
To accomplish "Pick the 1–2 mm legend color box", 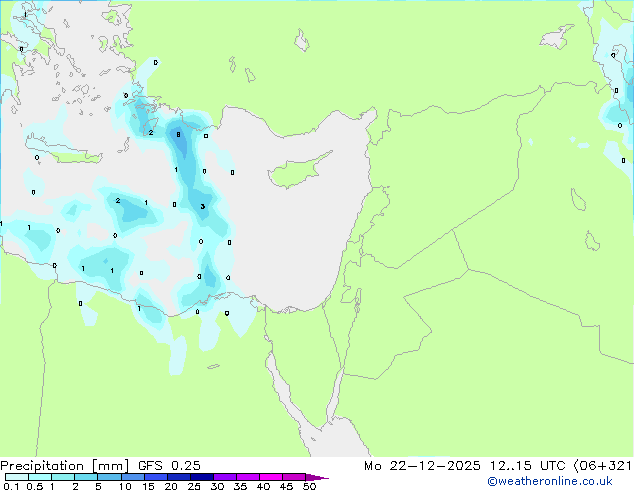I will pos(63,477).
